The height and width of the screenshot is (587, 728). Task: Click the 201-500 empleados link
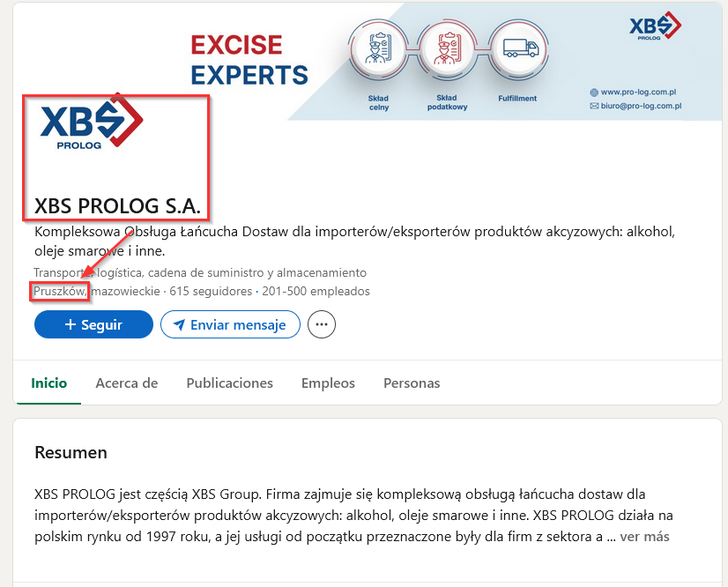316,291
